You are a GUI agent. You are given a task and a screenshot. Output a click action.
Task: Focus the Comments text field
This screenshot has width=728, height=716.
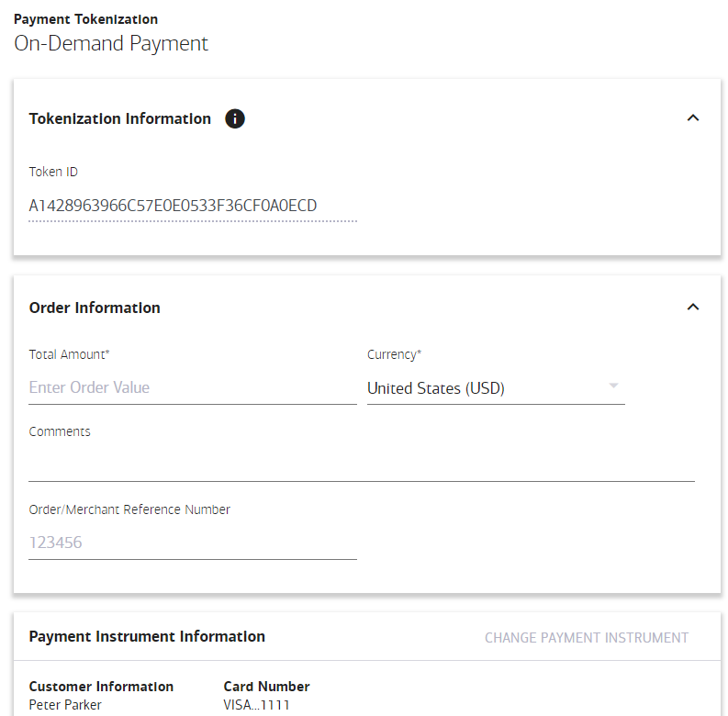click(x=362, y=464)
